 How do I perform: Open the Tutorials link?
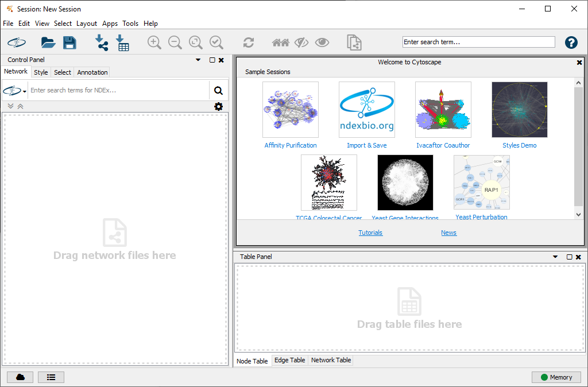370,233
